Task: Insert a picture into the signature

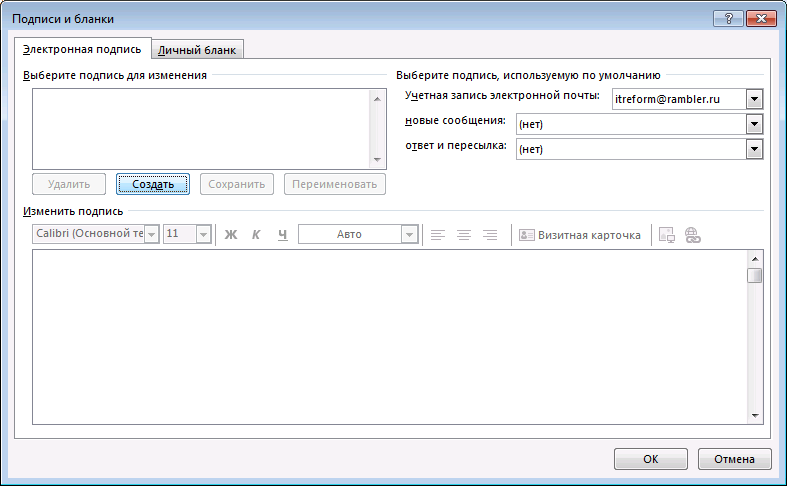Action: click(667, 234)
